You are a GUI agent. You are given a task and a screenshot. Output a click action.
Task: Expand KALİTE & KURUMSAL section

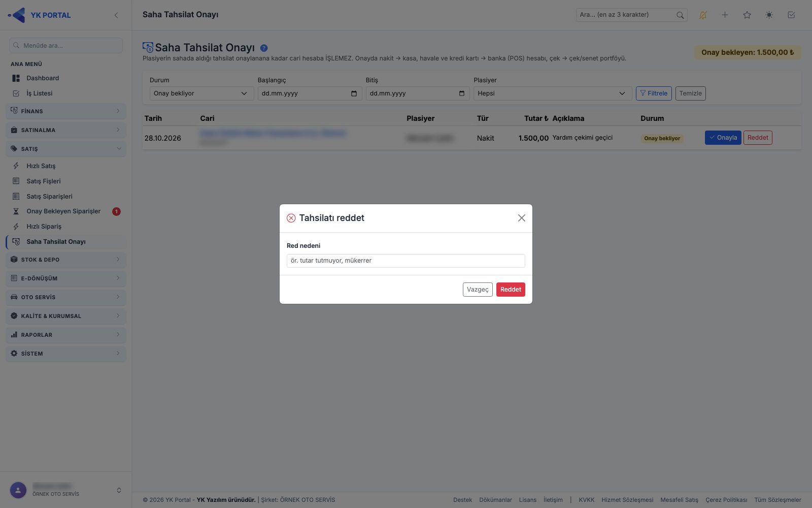pyautogui.click(x=66, y=316)
